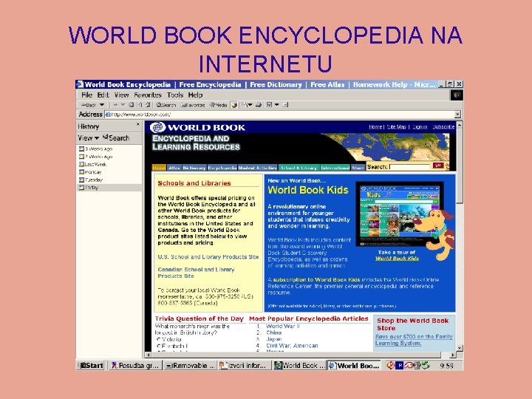Expand the 2 Weeks Ago history folder

[x=95, y=157]
